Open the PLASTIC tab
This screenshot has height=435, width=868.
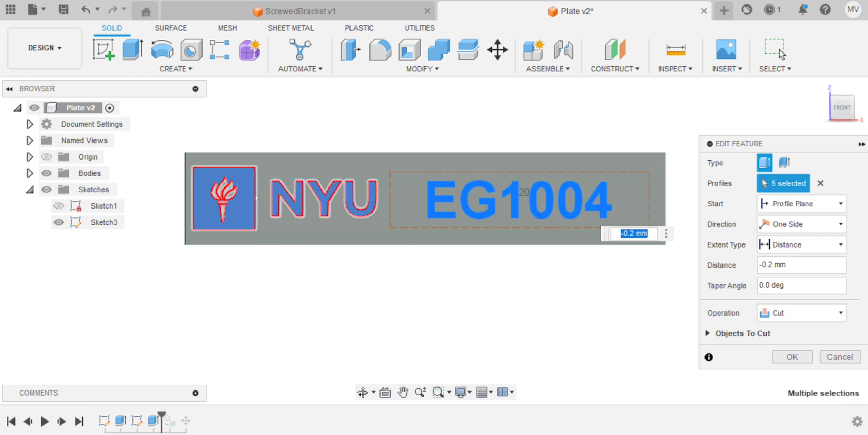coord(359,28)
